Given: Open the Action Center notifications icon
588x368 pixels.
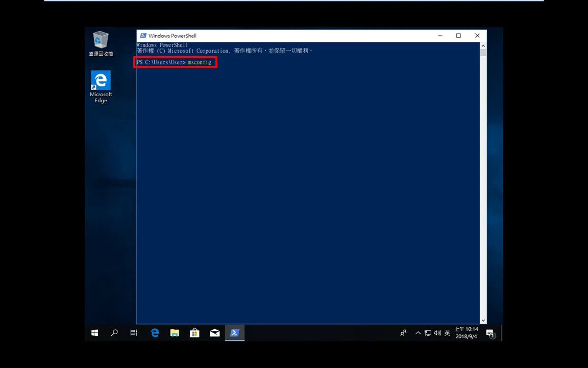Looking at the screenshot, I should pyautogui.click(x=490, y=333).
